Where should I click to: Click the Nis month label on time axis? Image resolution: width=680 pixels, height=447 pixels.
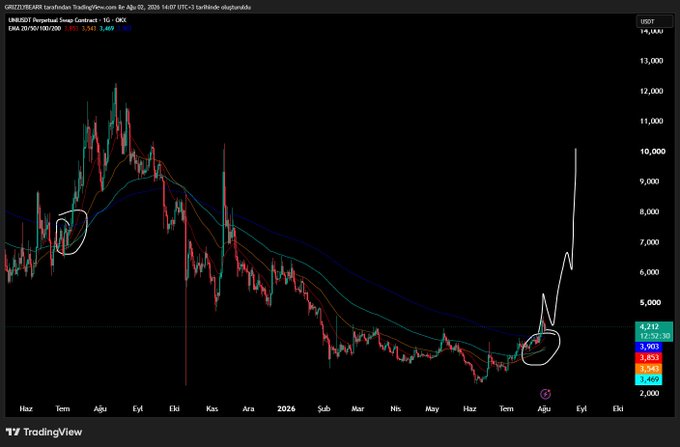396,408
